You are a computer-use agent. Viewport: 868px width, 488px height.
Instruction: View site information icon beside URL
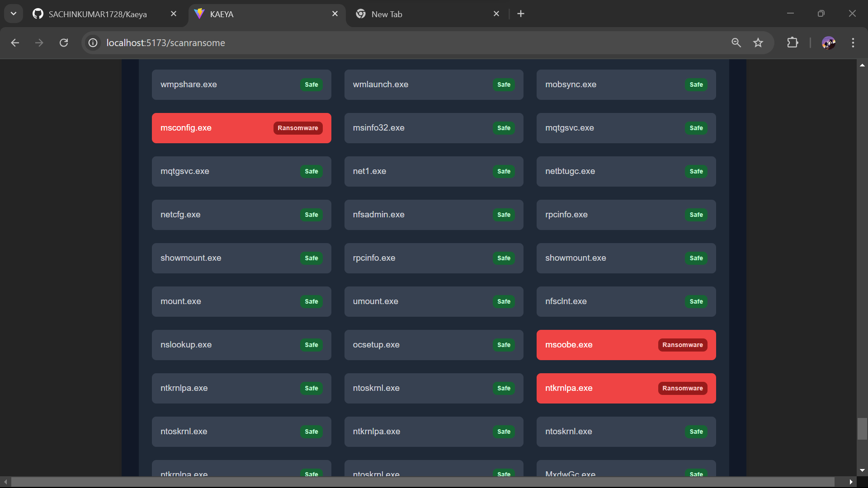point(93,42)
